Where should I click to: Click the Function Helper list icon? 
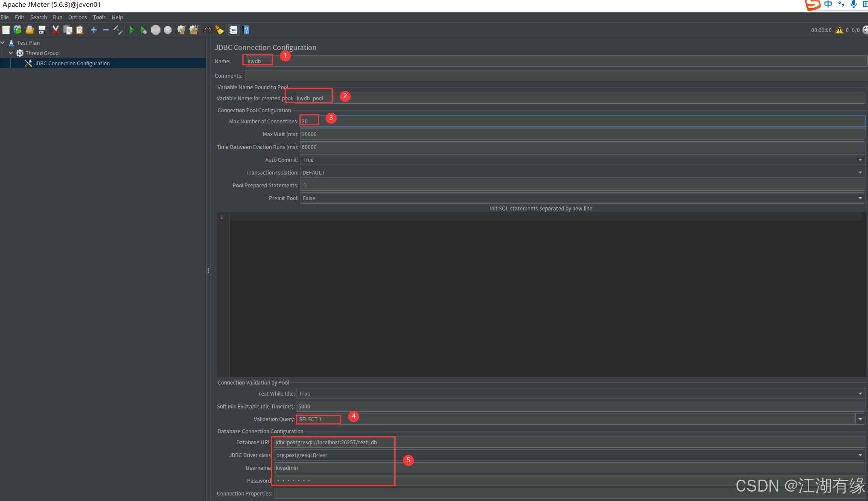[233, 30]
